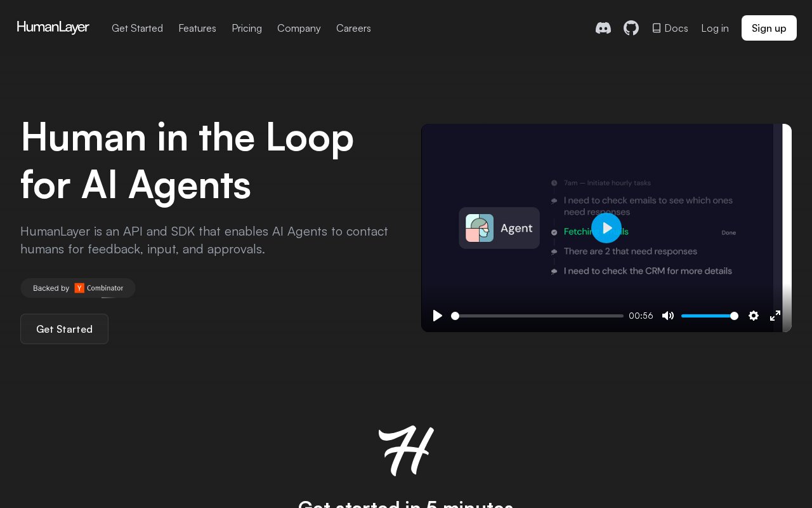This screenshot has height=508, width=812.
Task: Click the Agent avatar icon in the video
Action: (480, 228)
